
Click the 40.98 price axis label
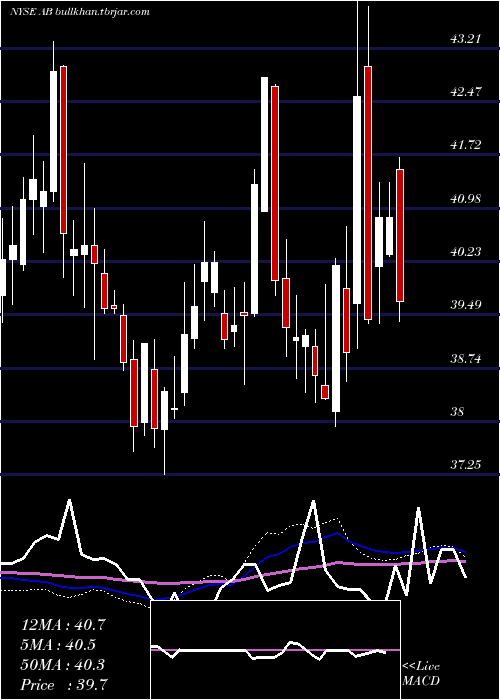[x=466, y=199]
